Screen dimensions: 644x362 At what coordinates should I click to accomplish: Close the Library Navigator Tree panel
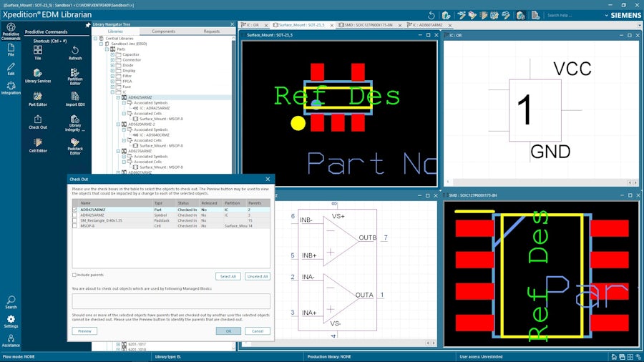pos(232,24)
